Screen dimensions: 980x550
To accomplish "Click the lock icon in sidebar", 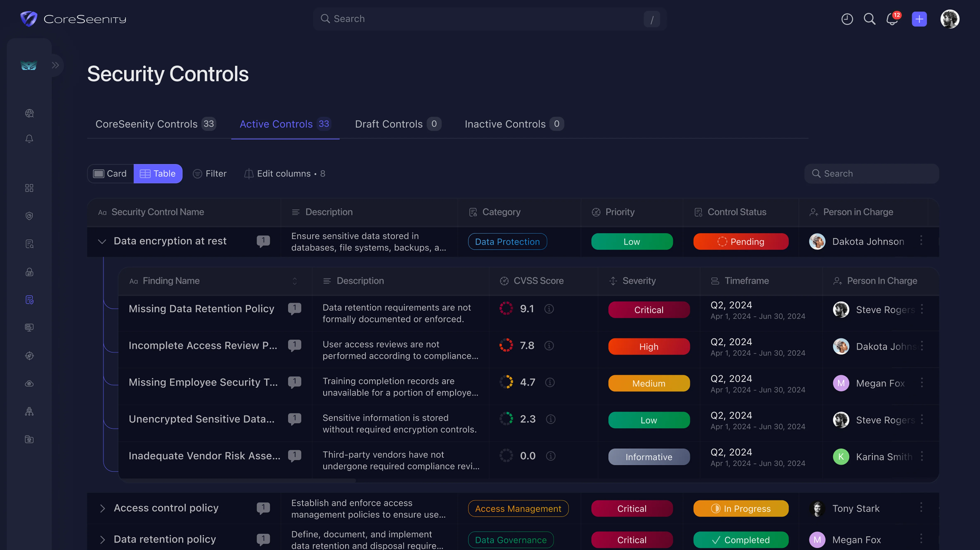I will pos(29,272).
